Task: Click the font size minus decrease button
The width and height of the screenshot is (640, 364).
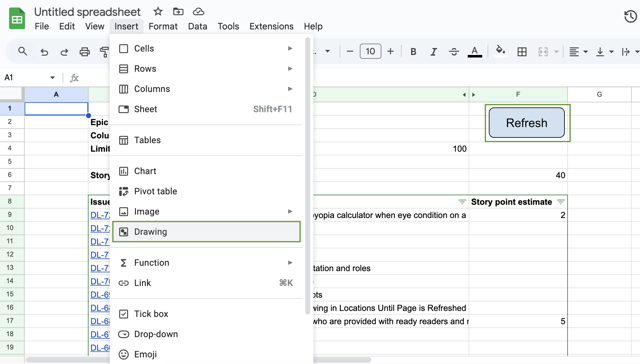Action: click(350, 52)
